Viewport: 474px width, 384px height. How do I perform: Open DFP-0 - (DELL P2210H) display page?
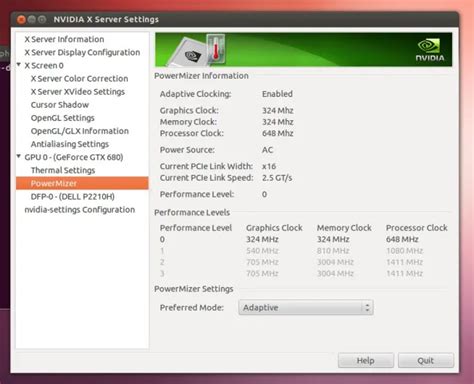[x=72, y=197]
